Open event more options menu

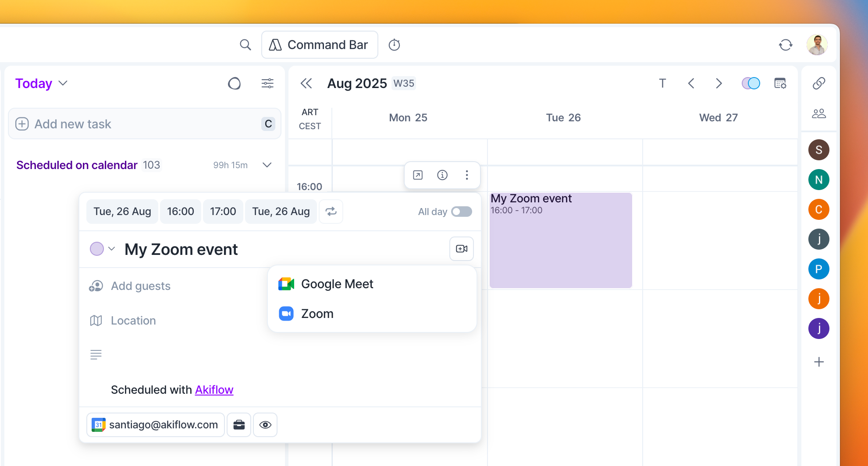467,175
